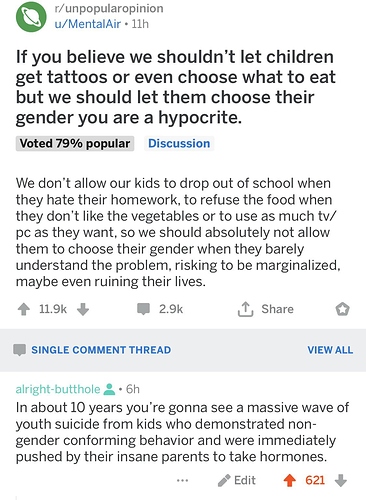The width and height of the screenshot is (366, 500).
Task: Downvote the alright-butthole comment
Action: coord(340,481)
